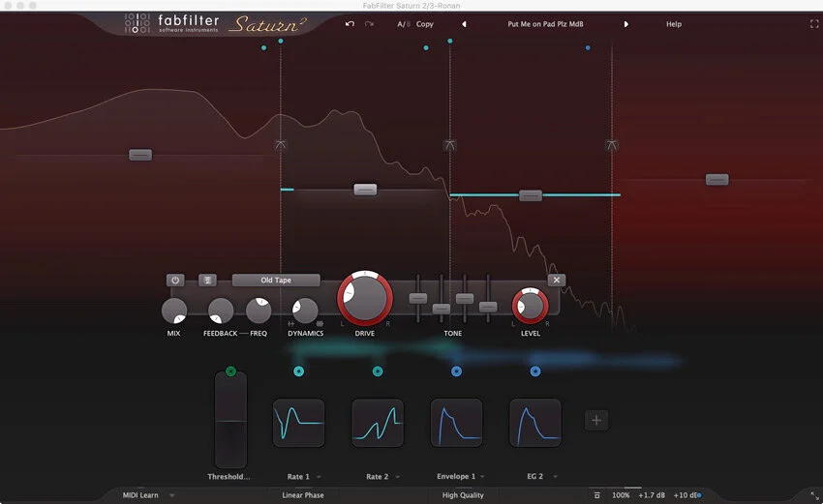This screenshot has width=823, height=504.
Task: Click the High Quality option
Action: point(463,495)
